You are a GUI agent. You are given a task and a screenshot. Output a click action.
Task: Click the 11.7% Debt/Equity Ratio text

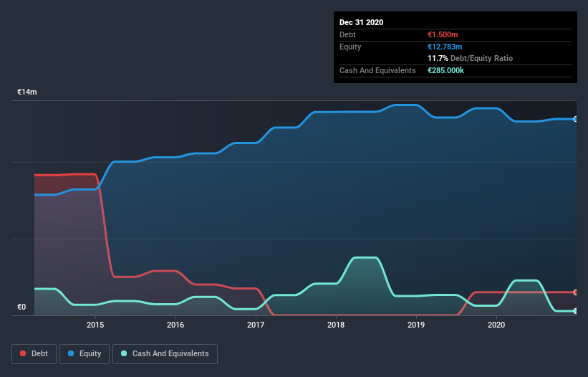(x=471, y=59)
